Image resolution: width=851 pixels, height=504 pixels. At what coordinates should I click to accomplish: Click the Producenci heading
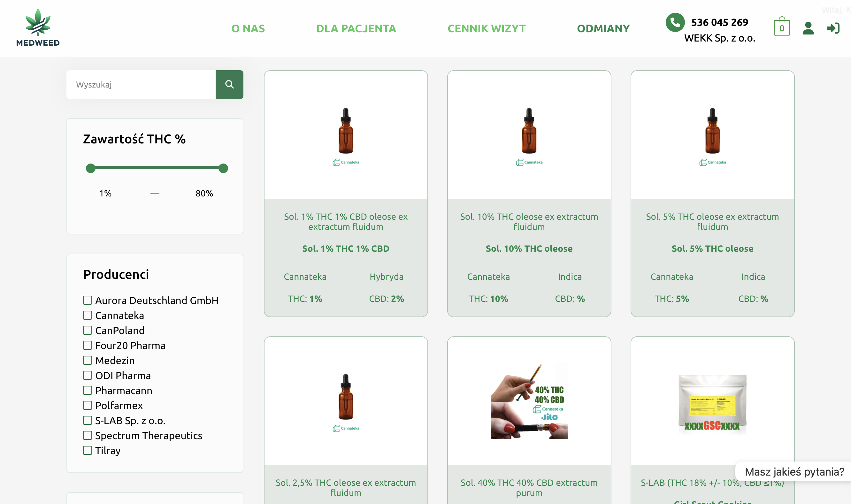[116, 274]
